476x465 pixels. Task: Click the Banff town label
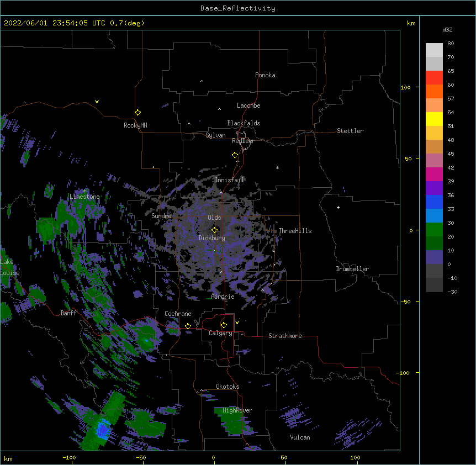pos(68,313)
